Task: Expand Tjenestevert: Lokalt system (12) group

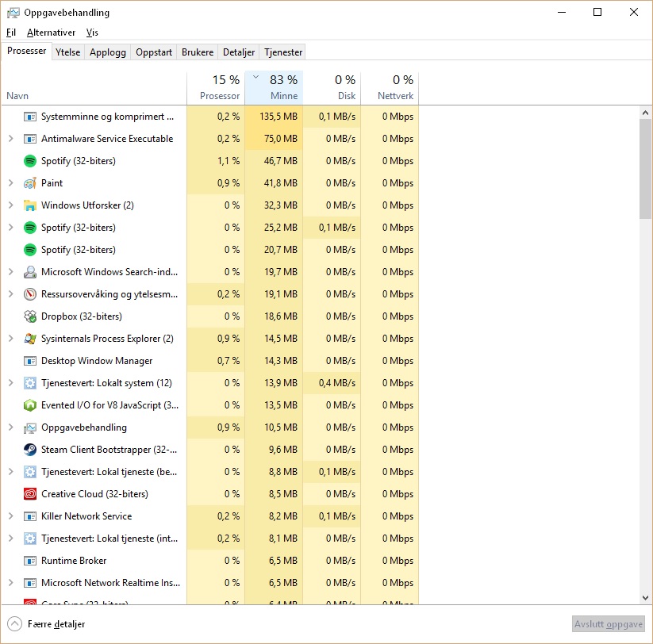Action: pos(11,383)
